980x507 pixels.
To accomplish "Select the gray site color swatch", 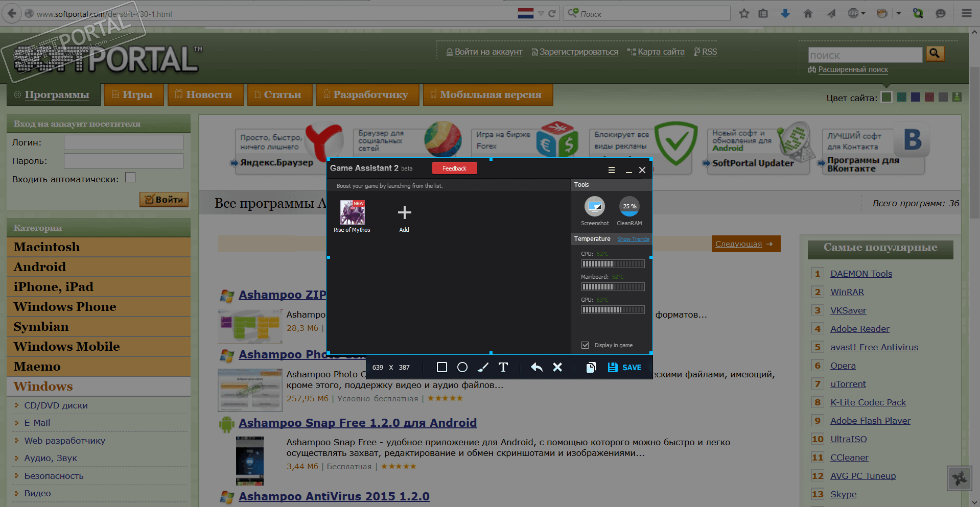I will [943, 97].
